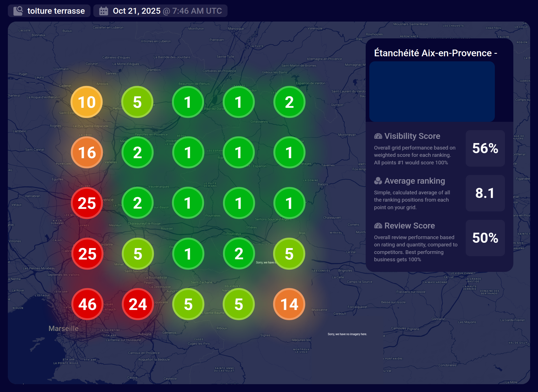Click the Marseille city label on map
The image size is (538, 392).
click(64, 328)
